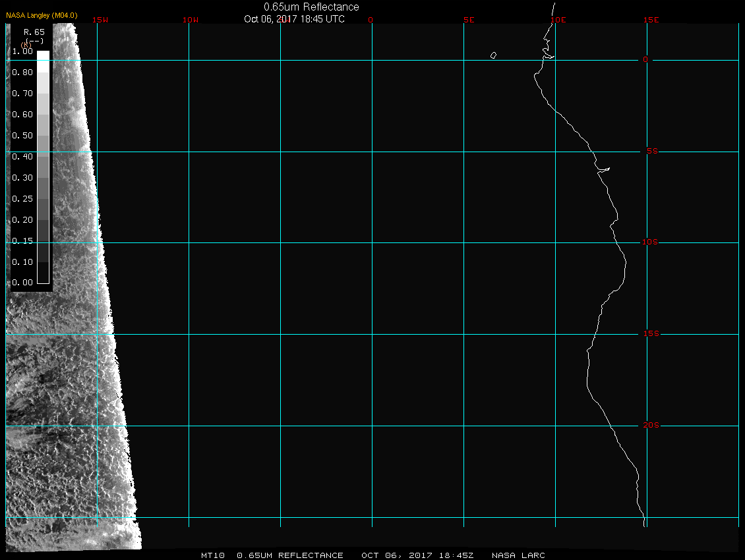This screenshot has height=560, width=745.
Task: Select the 10S latitude label
Action: [649, 242]
